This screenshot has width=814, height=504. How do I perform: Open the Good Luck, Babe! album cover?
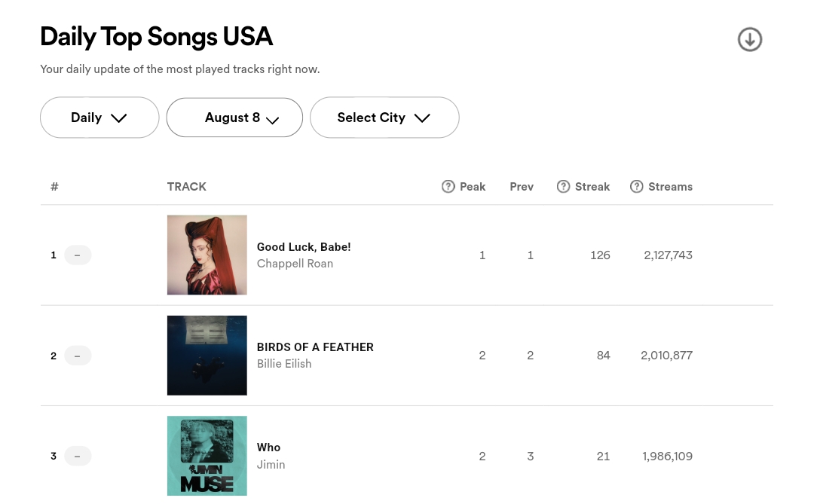pos(207,255)
